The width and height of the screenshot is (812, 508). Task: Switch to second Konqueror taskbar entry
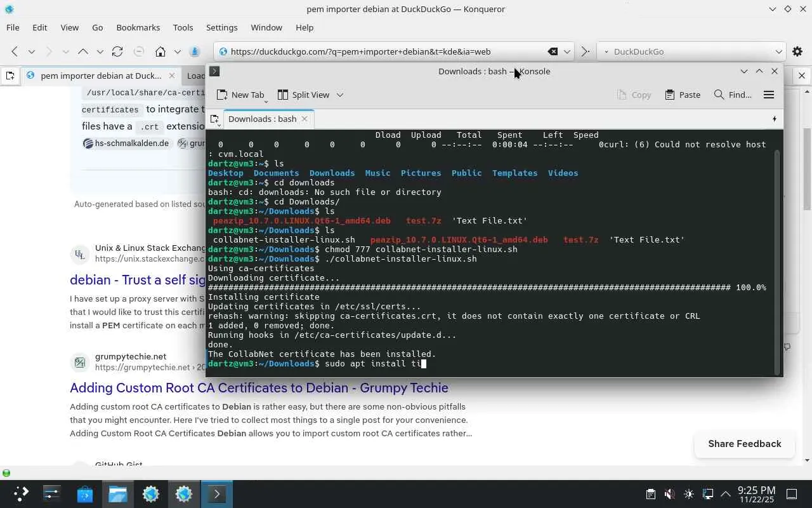click(183, 493)
